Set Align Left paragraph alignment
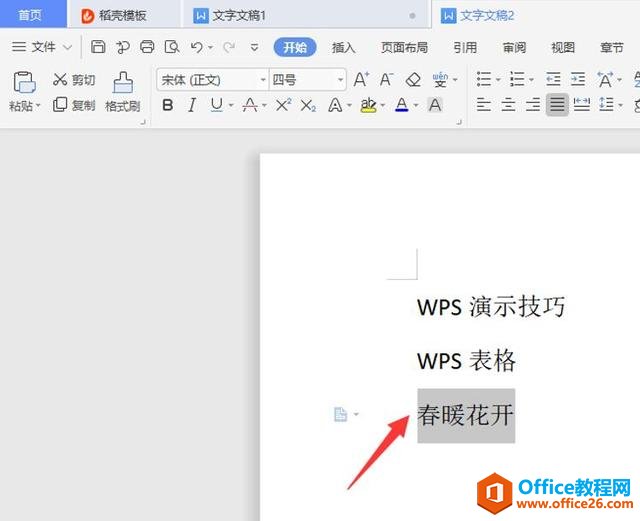 [484, 105]
